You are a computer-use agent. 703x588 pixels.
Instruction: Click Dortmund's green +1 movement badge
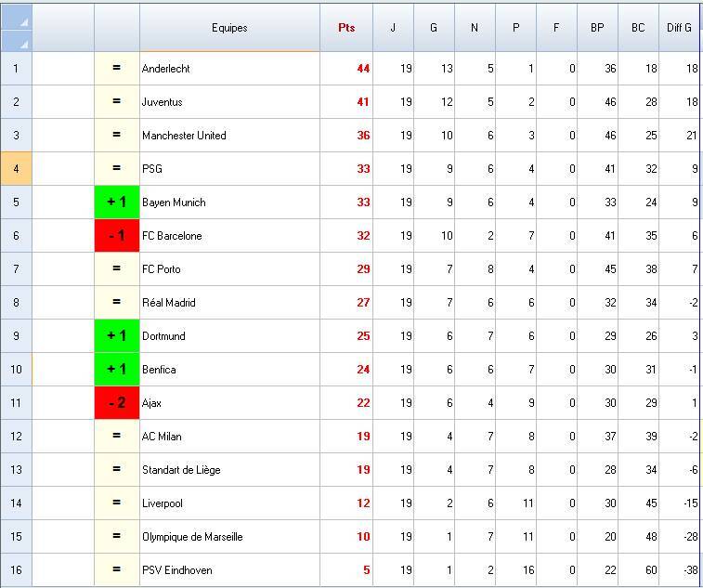tap(117, 336)
